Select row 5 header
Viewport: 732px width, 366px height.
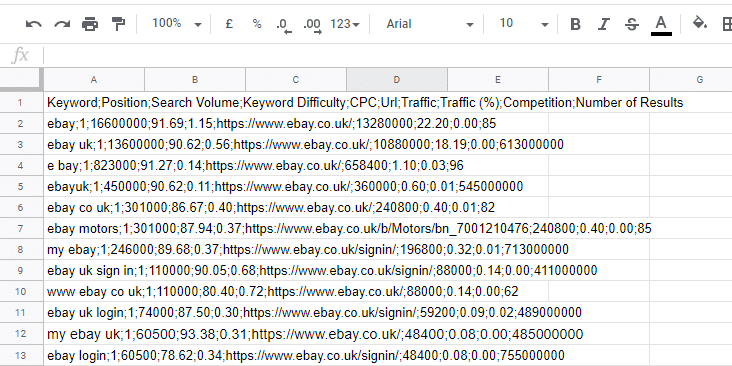point(20,186)
